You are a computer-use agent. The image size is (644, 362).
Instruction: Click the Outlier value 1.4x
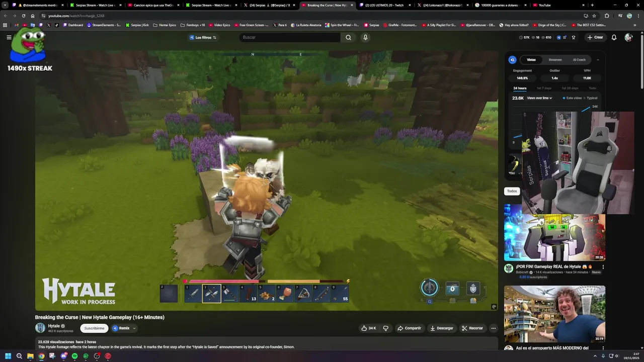(554, 78)
